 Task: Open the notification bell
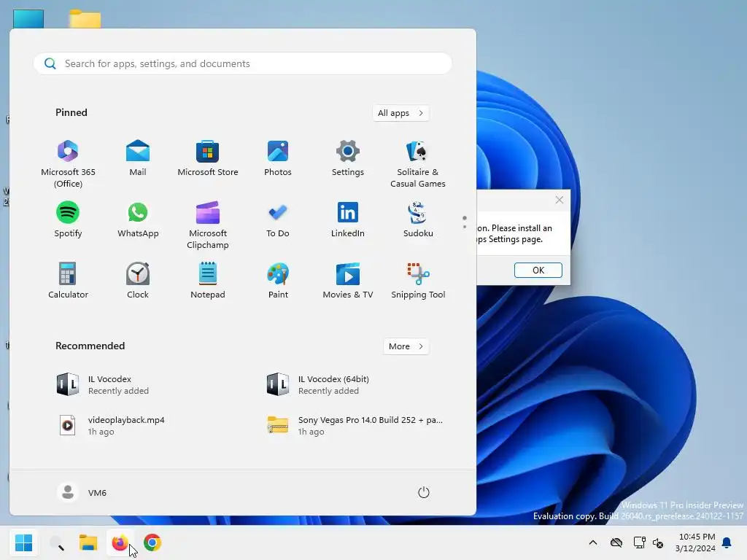click(x=727, y=542)
